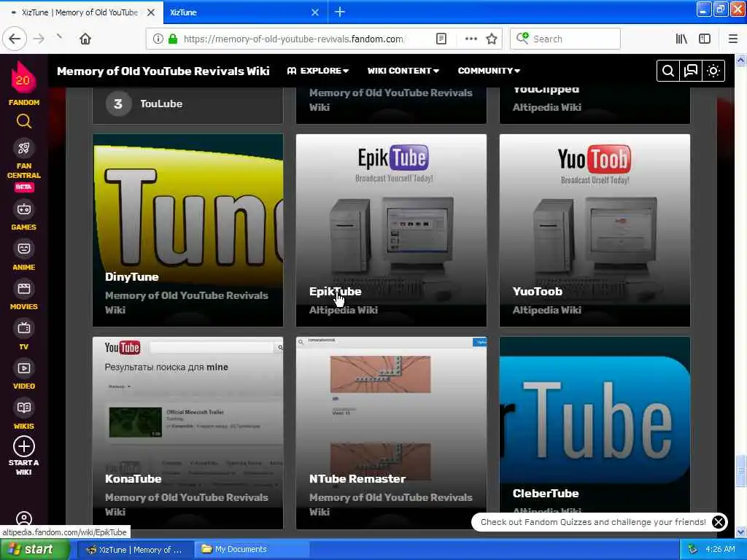Click the page scrollbar up arrow
This screenshot has width=747, height=560.
point(740,60)
